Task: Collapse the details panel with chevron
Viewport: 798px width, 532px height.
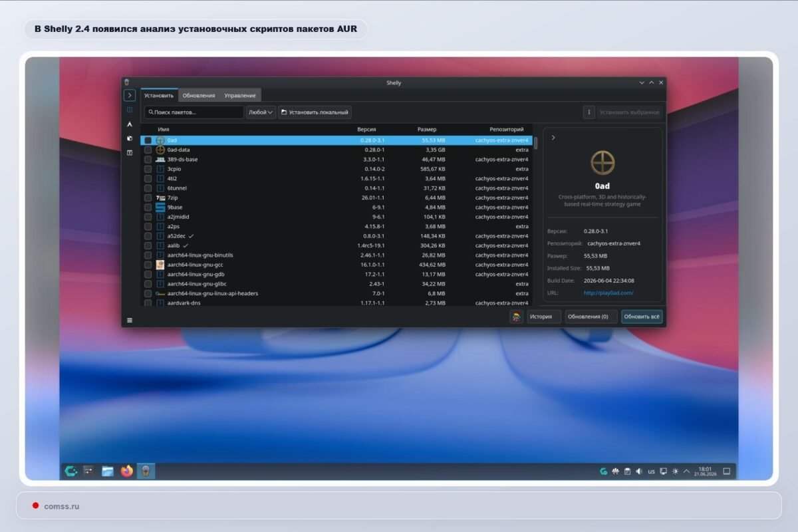Action: click(553, 138)
